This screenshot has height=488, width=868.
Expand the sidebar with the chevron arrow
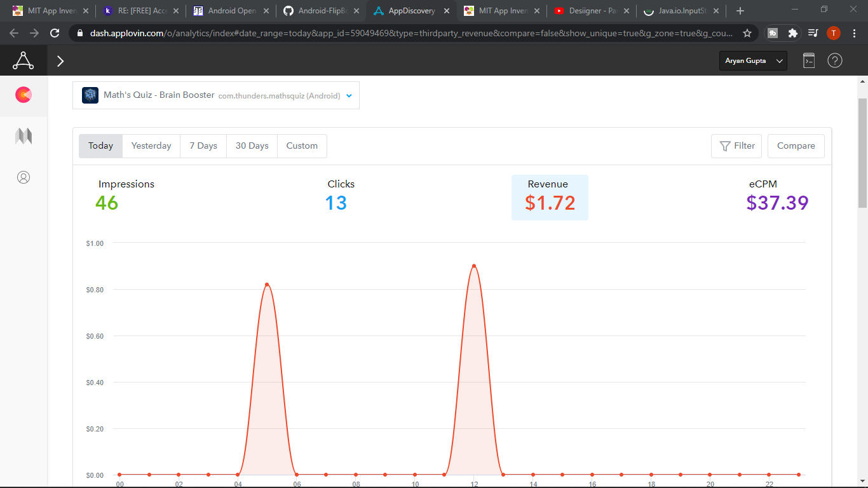(x=60, y=61)
